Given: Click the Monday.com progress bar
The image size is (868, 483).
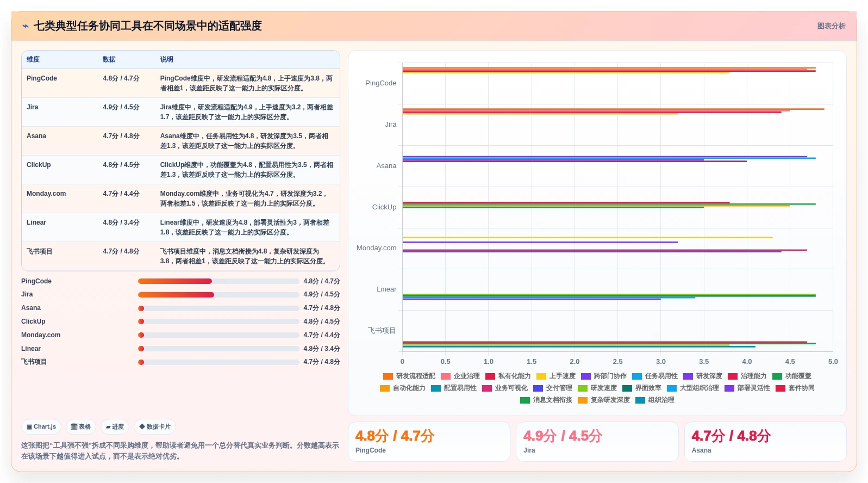Looking at the screenshot, I should [x=218, y=335].
